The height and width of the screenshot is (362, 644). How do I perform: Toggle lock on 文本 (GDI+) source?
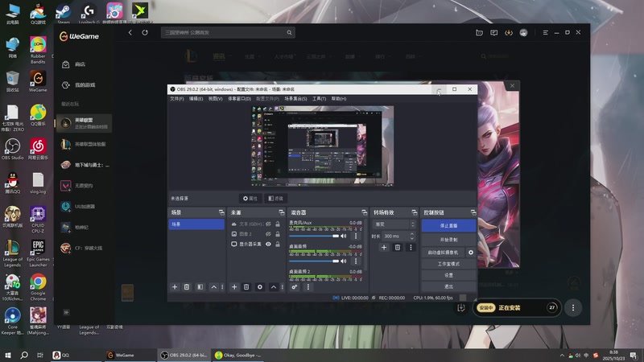tap(278, 224)
